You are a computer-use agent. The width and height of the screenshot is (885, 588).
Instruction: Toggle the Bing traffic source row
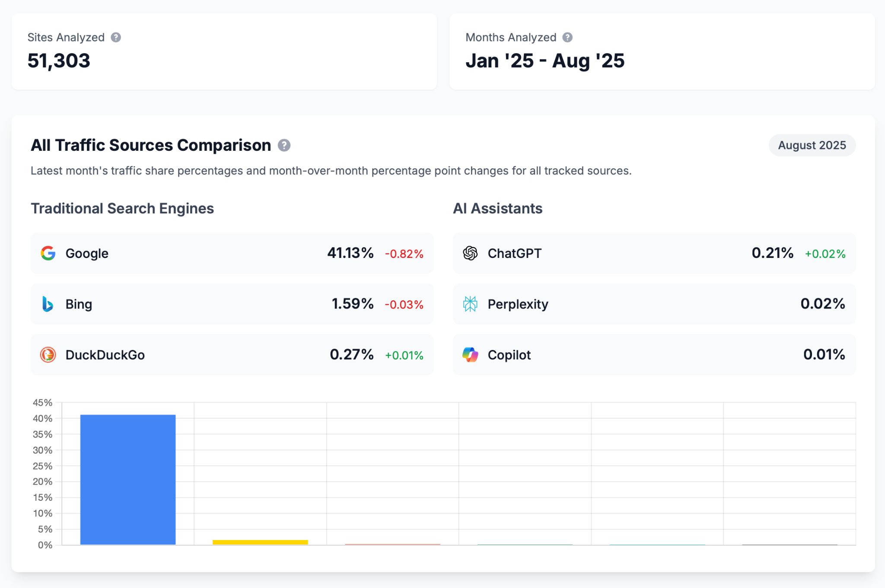pyautogui.click(x=231, y=304)
